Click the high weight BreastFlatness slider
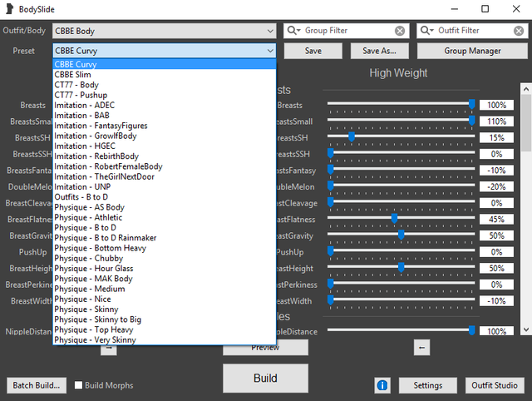The width and height of the screenshot is (532, 401). pyautogui.click(x=401, y=218)
